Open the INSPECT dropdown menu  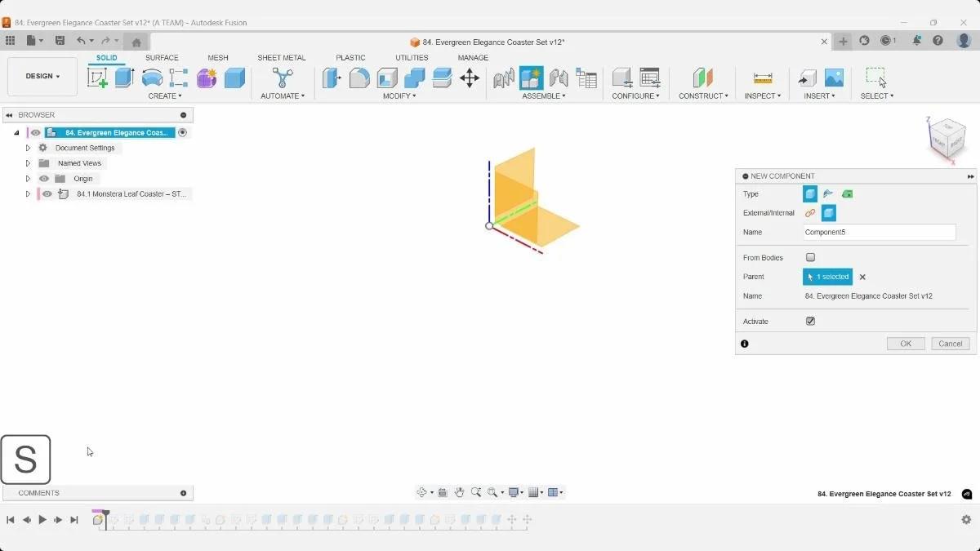[x=763, y=96]
